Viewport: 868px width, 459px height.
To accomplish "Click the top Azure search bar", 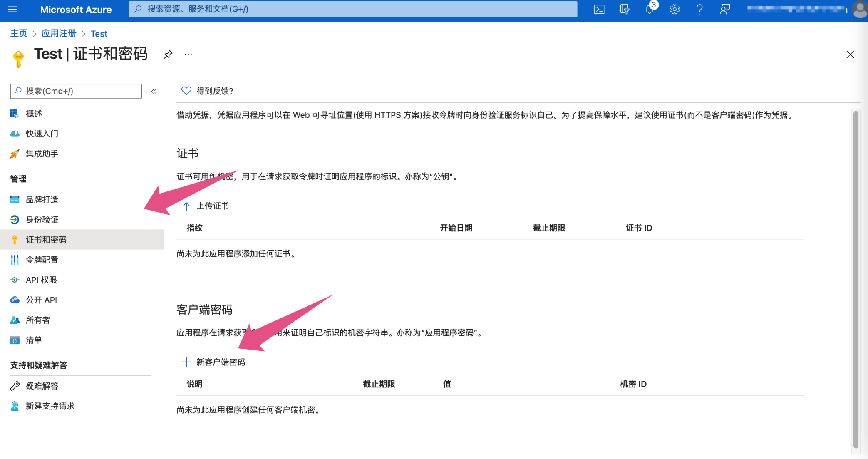I will pos(353,9).
